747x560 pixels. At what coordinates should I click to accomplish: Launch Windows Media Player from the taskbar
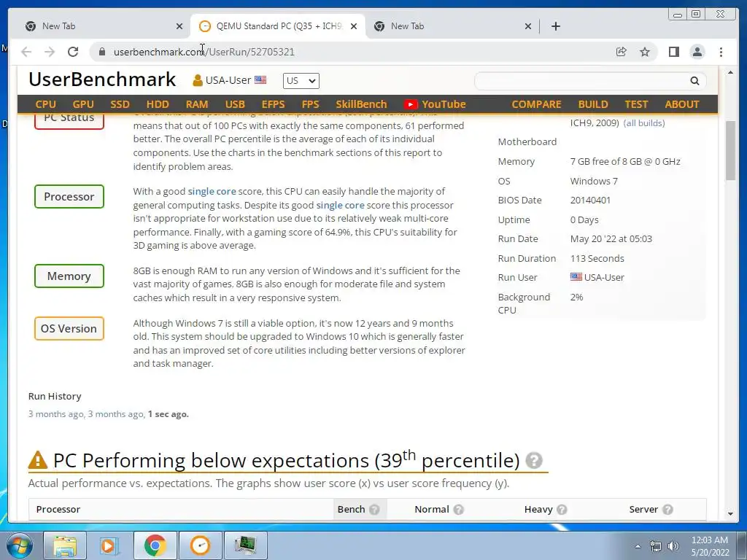coord(109,545)
